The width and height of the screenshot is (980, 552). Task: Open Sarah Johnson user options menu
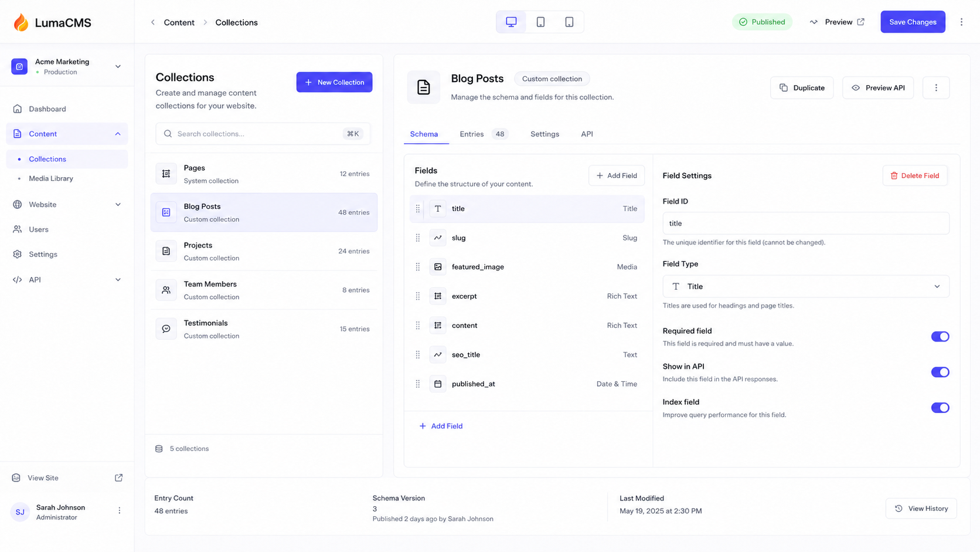point(120,511)
